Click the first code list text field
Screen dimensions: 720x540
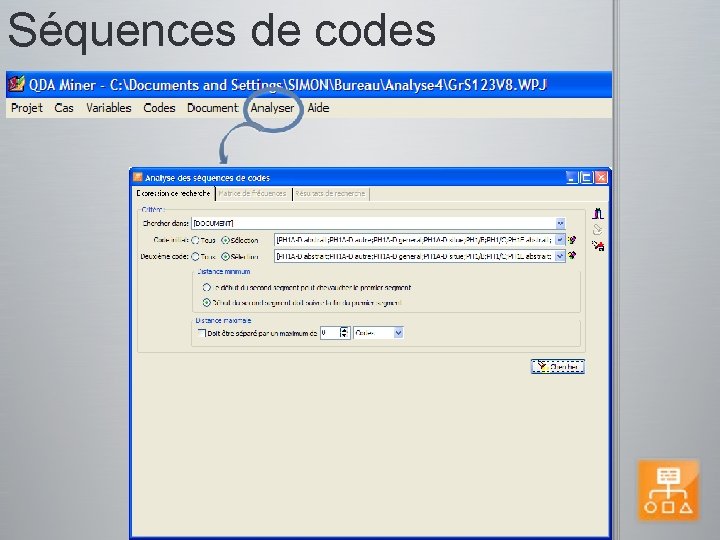(x=415, y=240)
